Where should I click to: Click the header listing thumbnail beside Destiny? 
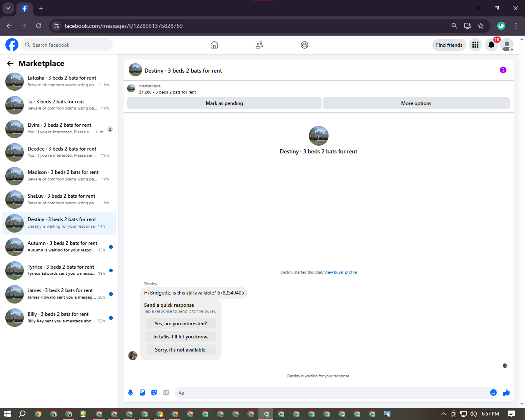coord(135,70)
